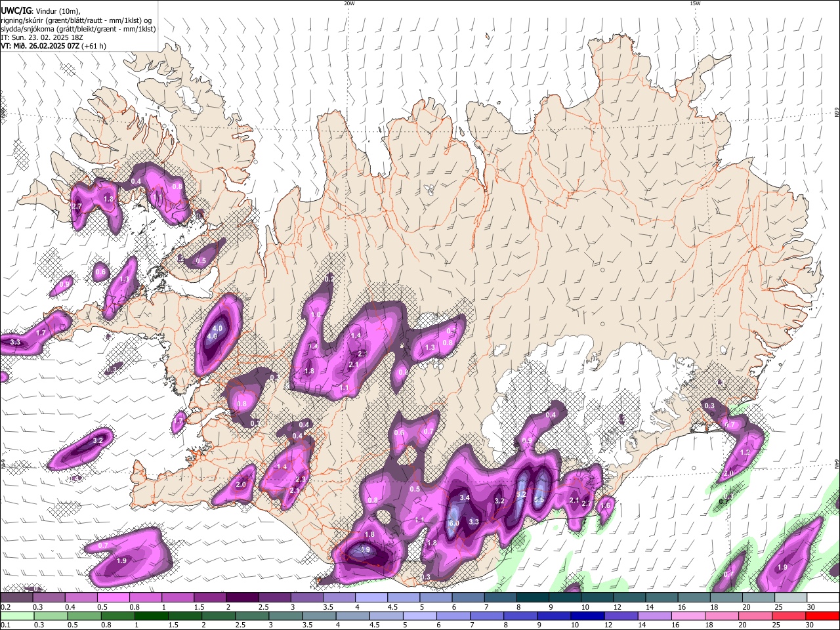840x630 pixels.
Task: Click the 'slydda/snjókoma' legend description line
Action: [78, 29]
